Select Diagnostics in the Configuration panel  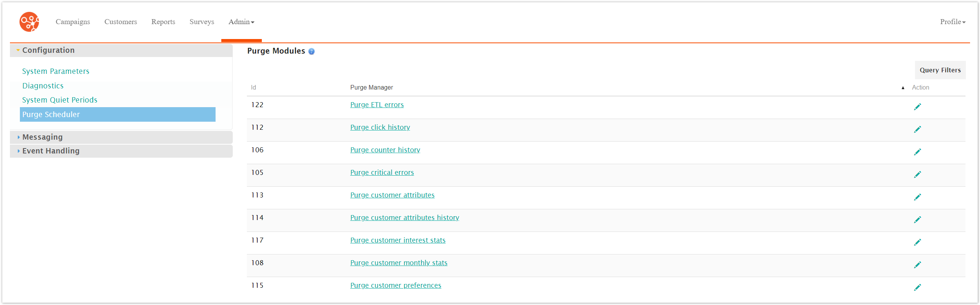click(43, 85)
